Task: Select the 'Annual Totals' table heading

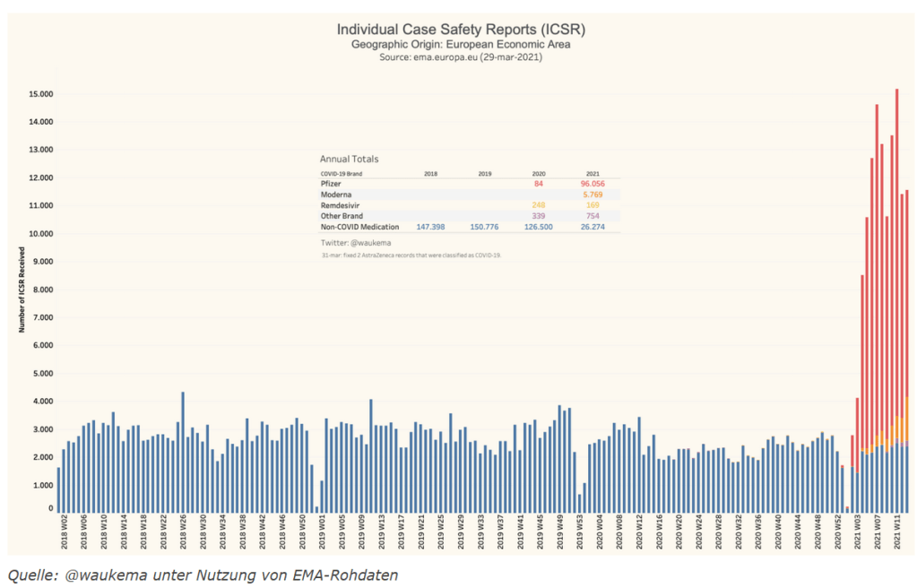Action: click(x=349, y=159)
